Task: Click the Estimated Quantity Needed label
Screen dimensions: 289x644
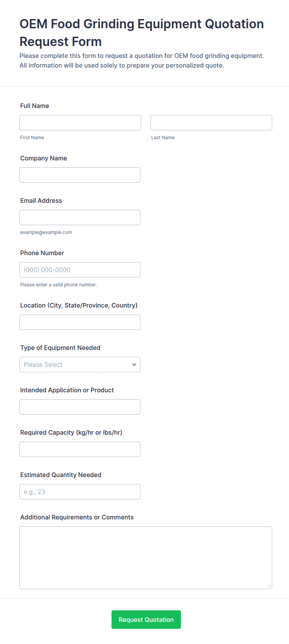Action: coord(61,475)
